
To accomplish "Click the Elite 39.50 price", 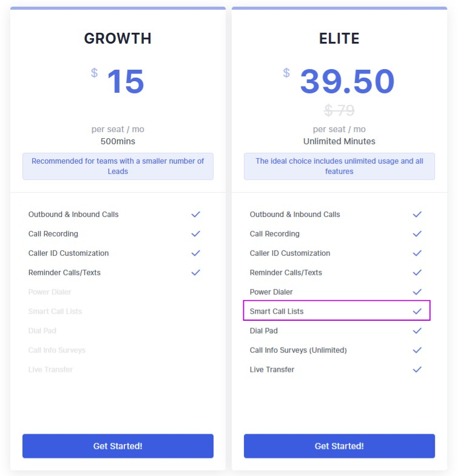I will coord(347,82).
